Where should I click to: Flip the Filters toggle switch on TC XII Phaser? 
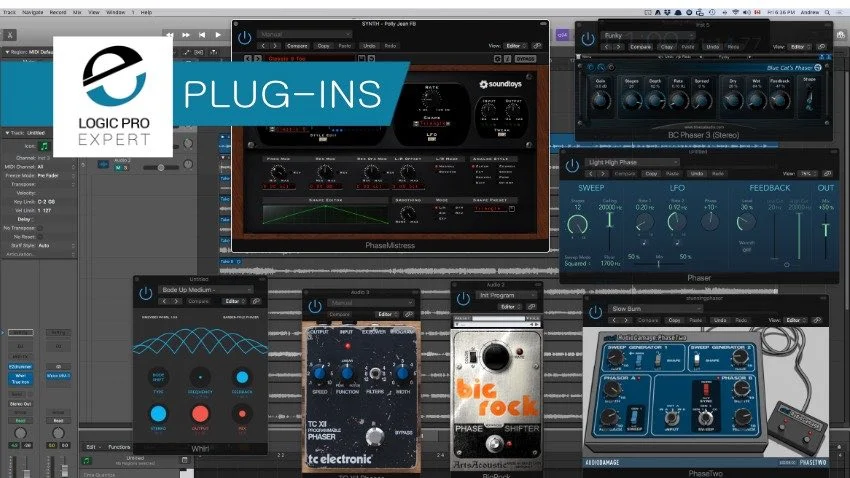375,374
